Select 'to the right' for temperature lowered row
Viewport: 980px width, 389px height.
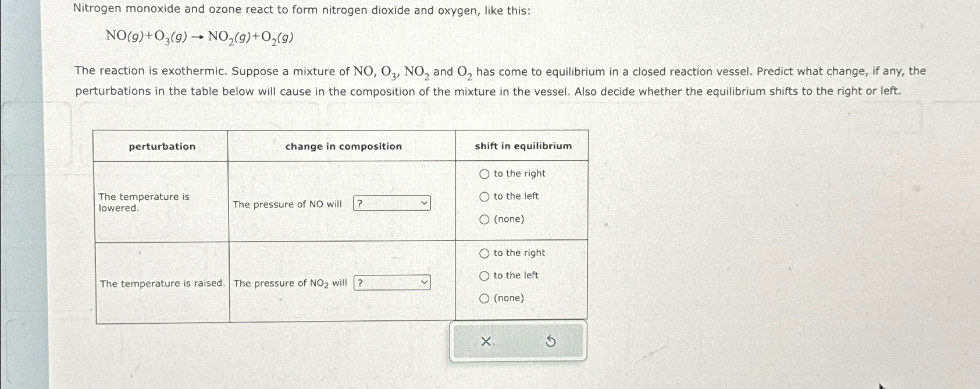[x=483, y=173]
